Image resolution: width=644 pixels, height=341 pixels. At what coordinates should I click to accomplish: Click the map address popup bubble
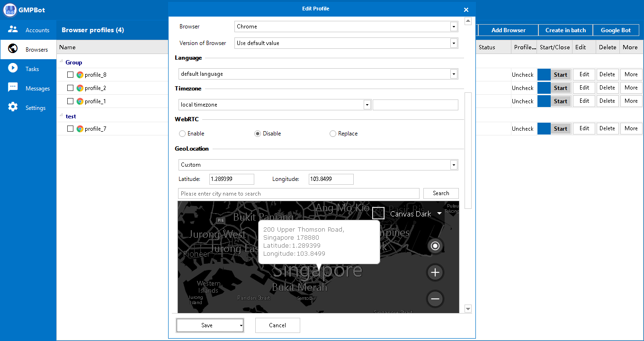[319, 242]
